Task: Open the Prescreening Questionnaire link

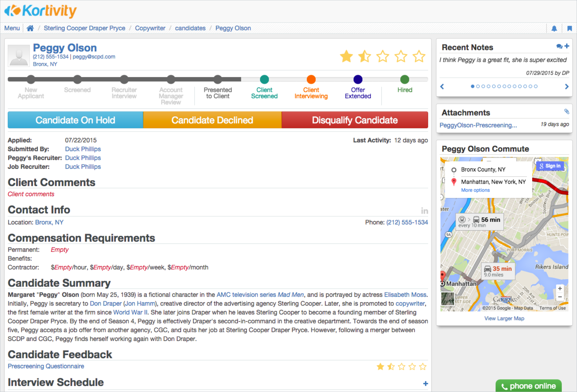Action: [x=46, y=366]
